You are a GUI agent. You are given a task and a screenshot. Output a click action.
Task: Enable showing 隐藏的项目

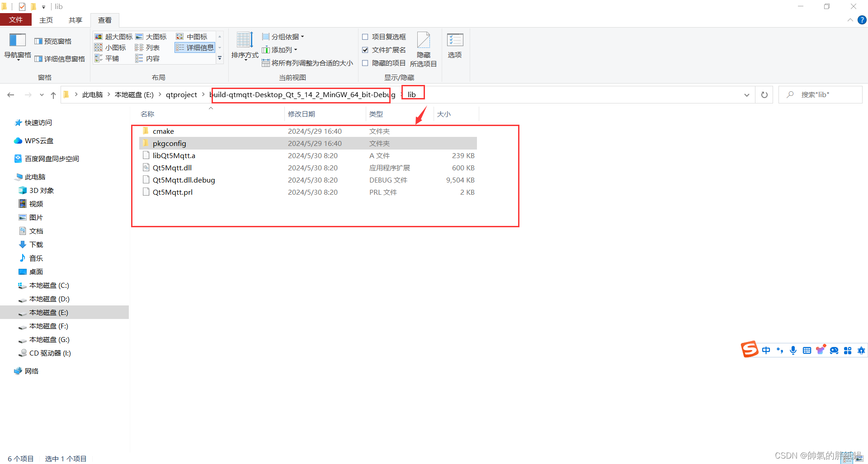[365, 63]
